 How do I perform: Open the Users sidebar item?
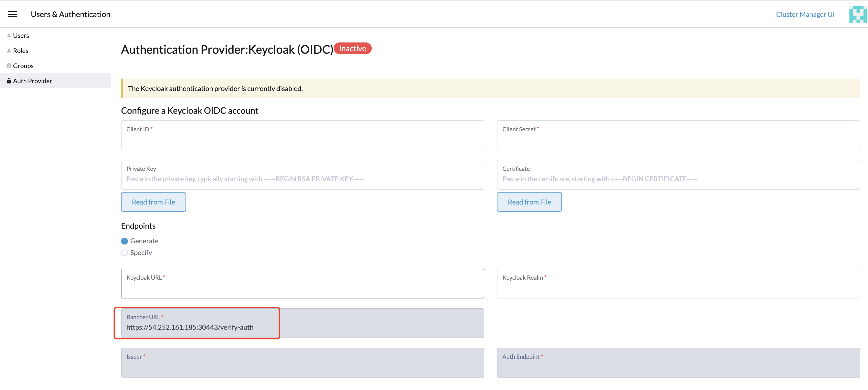coord(56,35)
